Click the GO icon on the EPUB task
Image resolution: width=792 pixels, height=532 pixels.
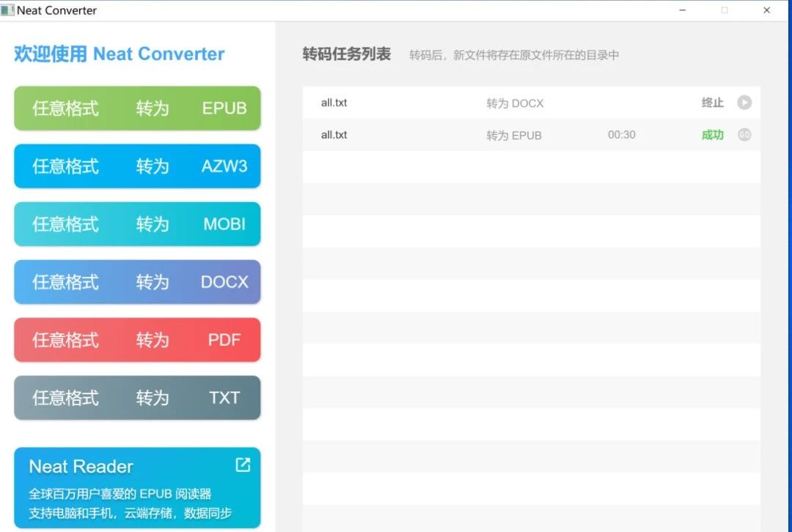coord(744,135)
